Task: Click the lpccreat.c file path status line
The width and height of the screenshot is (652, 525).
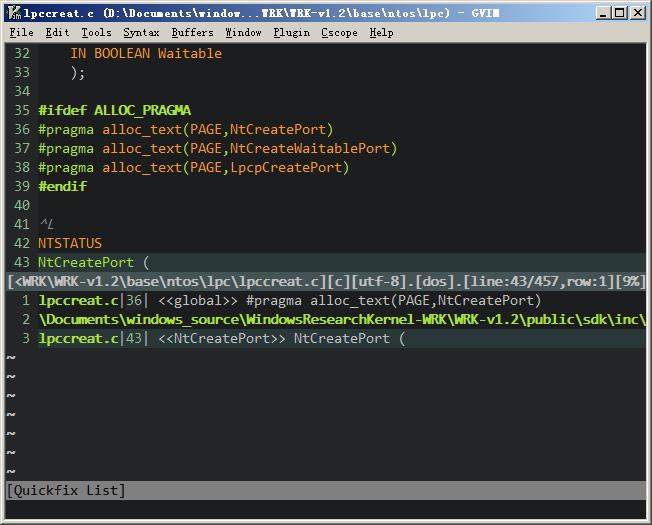Action: click(326, 281)
